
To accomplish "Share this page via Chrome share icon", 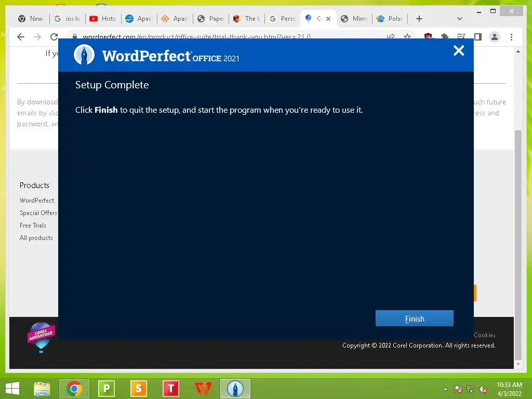I will pyautogui.click(x=391, y=36).
